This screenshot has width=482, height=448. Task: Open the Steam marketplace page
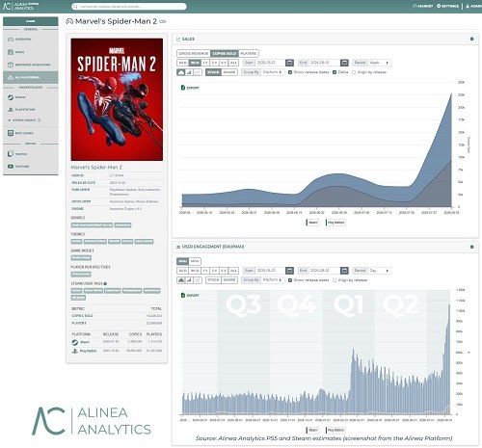click(x=31, y=97)
